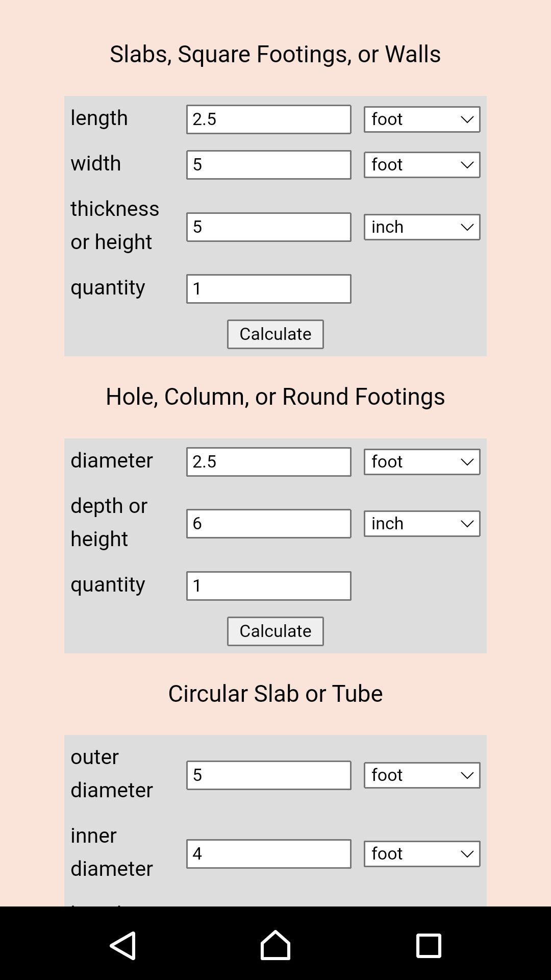Open the slab width unit dropdown
Viewport: 551px width, 980px height.
click(422, 165)
